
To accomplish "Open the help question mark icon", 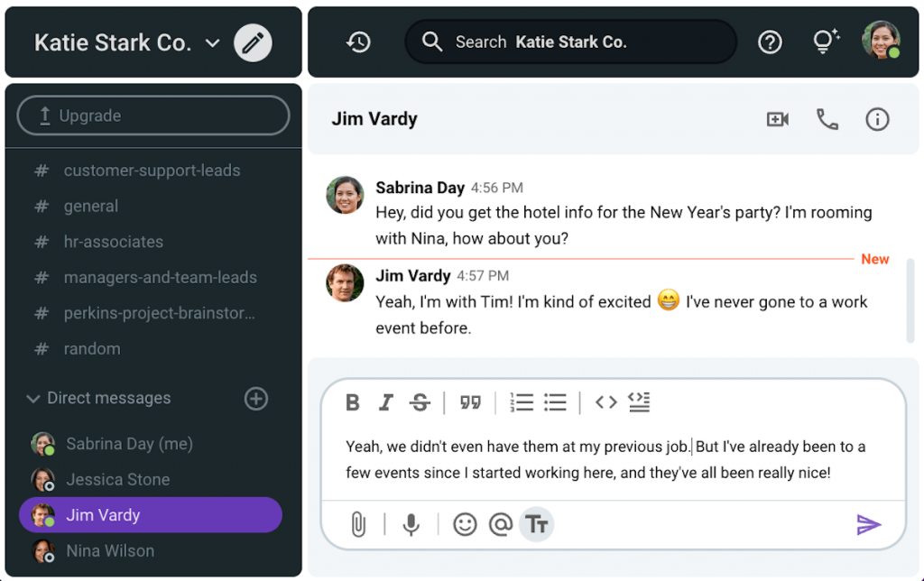I will click(770, 42).
